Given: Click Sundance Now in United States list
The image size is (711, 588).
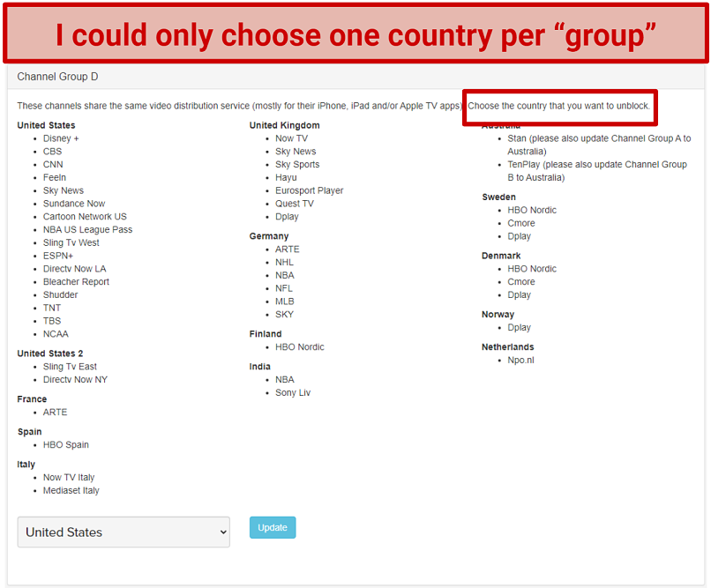Looking at the screenshot, I should coord(74,204).
